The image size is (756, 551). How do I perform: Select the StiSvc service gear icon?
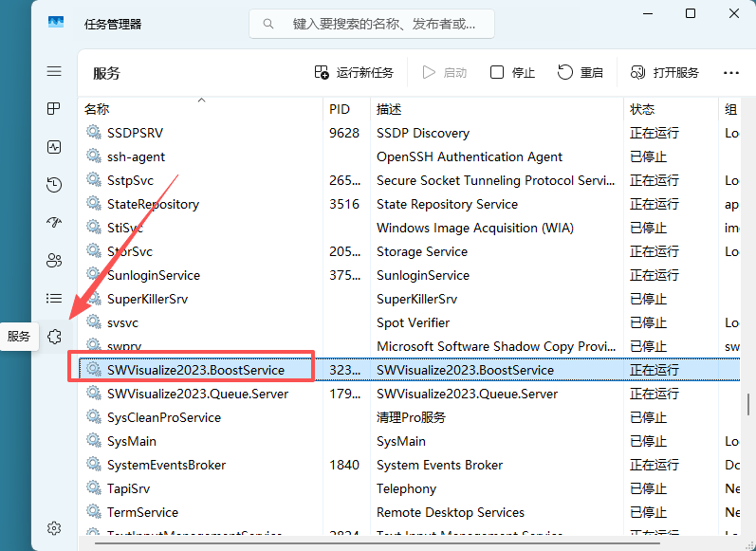(94, 227)
